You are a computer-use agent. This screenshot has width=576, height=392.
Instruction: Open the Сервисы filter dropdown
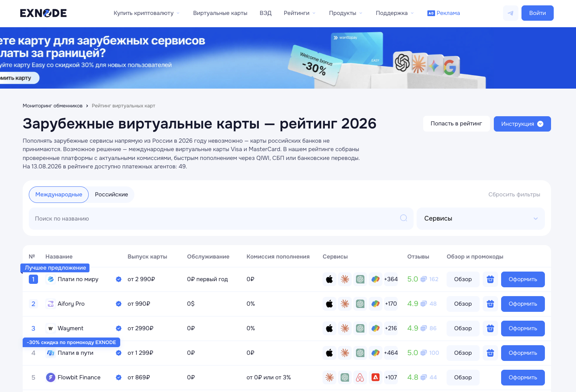click(x=481, y=219)
